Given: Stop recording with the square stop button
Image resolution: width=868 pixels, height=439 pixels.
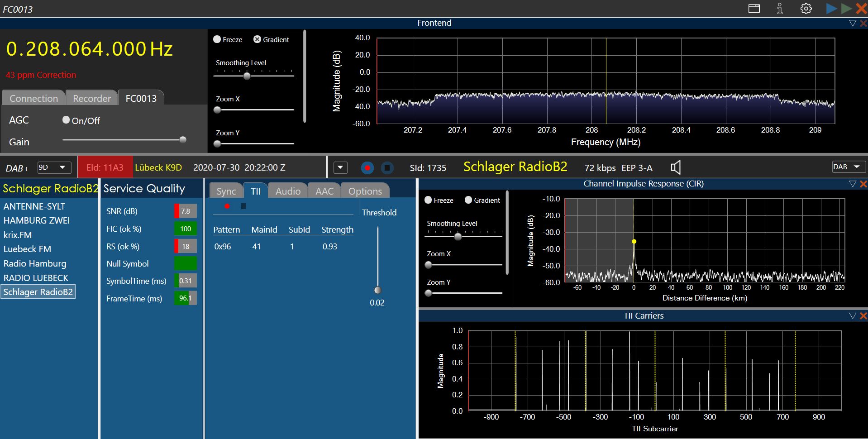Looking at the screenshot, I should pyautogui.click(x=387, y=168).
